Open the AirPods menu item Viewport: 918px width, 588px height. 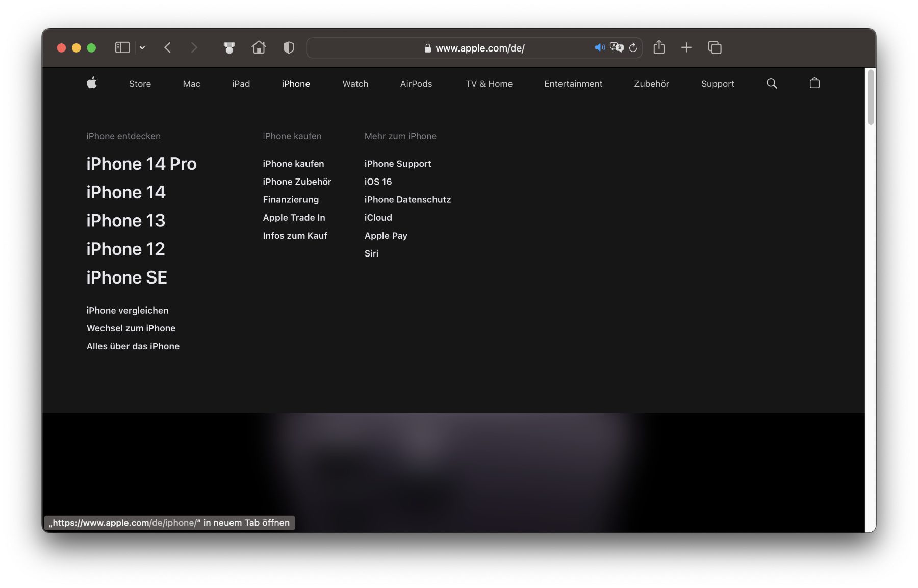point(416,84)
